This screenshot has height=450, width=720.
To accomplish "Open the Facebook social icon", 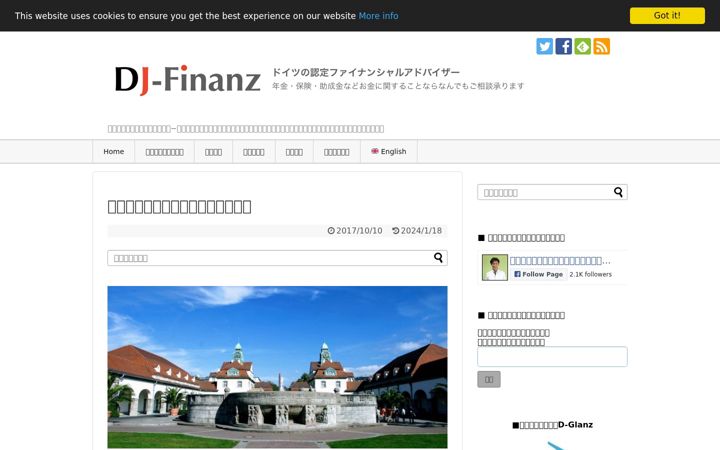I will coord(563,46).
